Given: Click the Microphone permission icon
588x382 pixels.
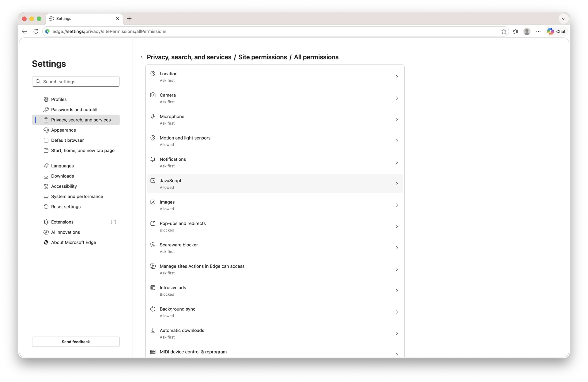Looking at the screenshot, I should pos(153,117).
